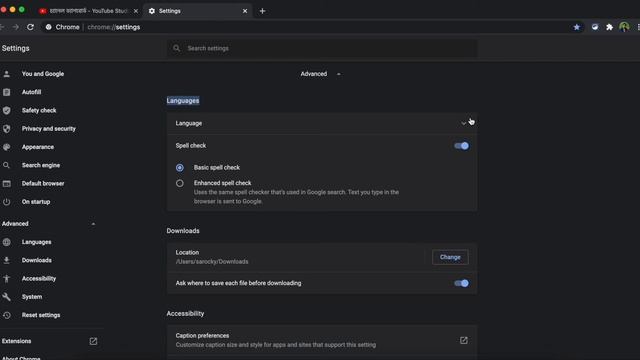
Task: Toggle Ask where to save each file
Action: (461, 283)
